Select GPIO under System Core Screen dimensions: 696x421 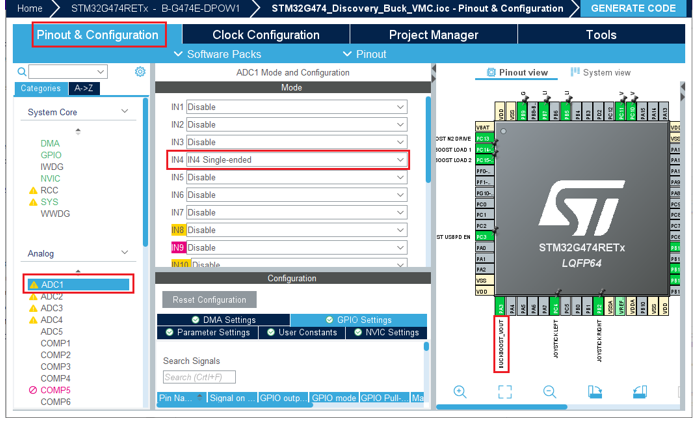(51, 155)
